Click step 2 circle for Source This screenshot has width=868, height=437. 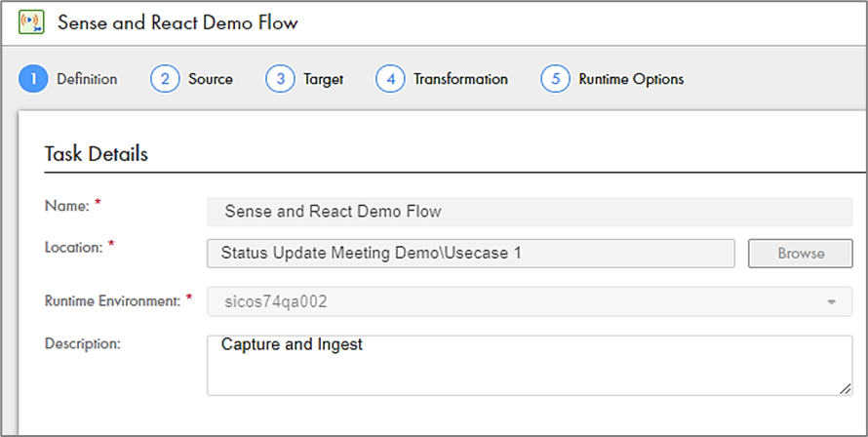(x=165, y=79)
